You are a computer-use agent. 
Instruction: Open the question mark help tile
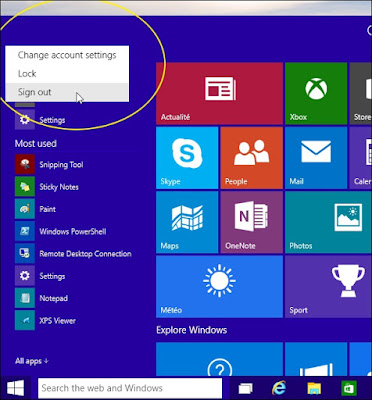pyautogui.click(x=219, y=359)
